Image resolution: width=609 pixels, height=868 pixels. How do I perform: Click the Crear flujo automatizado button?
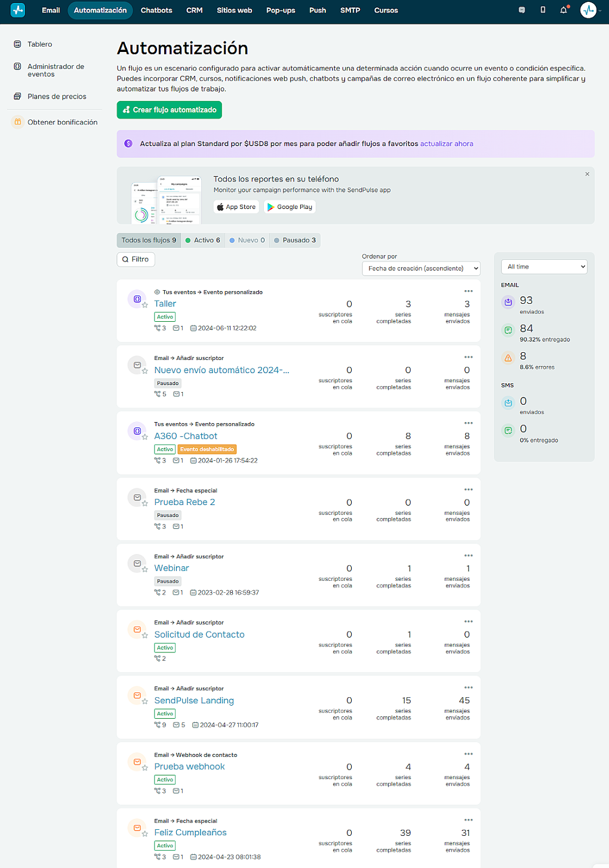click(x=169, y=110)
